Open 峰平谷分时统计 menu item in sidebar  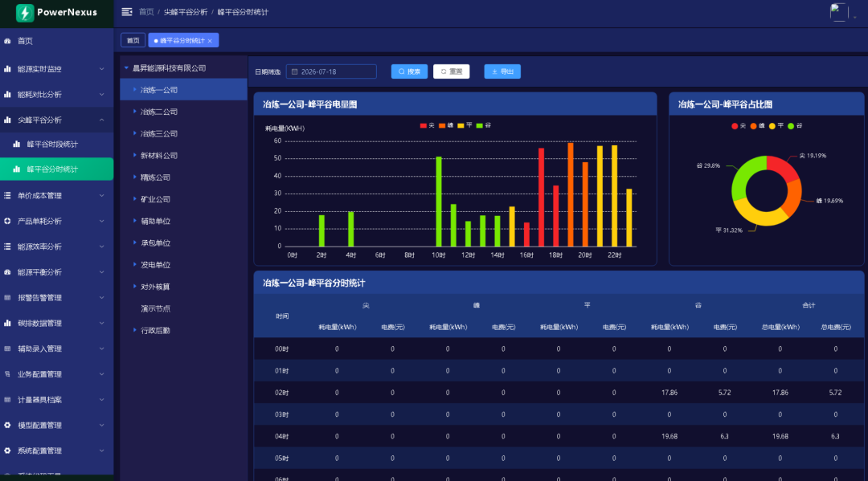[56, 169]
